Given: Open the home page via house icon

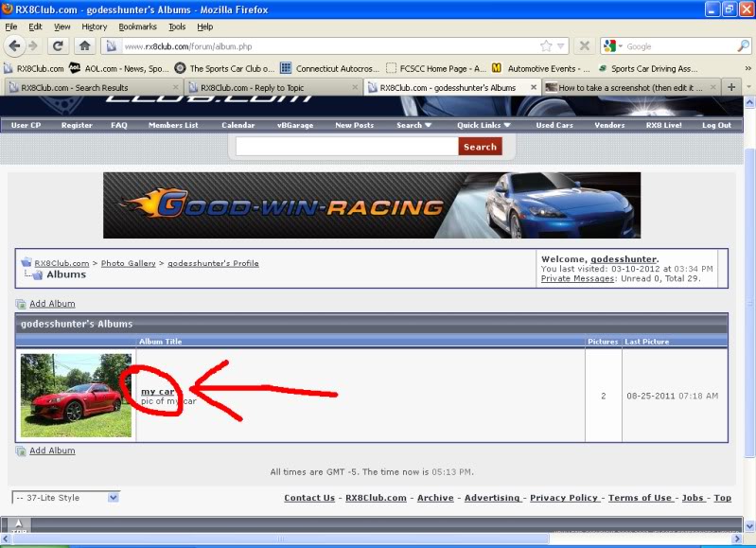Looking at the screenshot, I should point(85,46).
